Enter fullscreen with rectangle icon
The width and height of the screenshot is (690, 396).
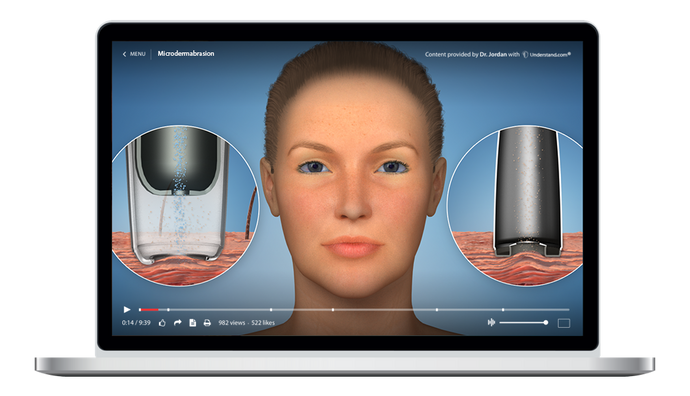click(x=564, y=323)
